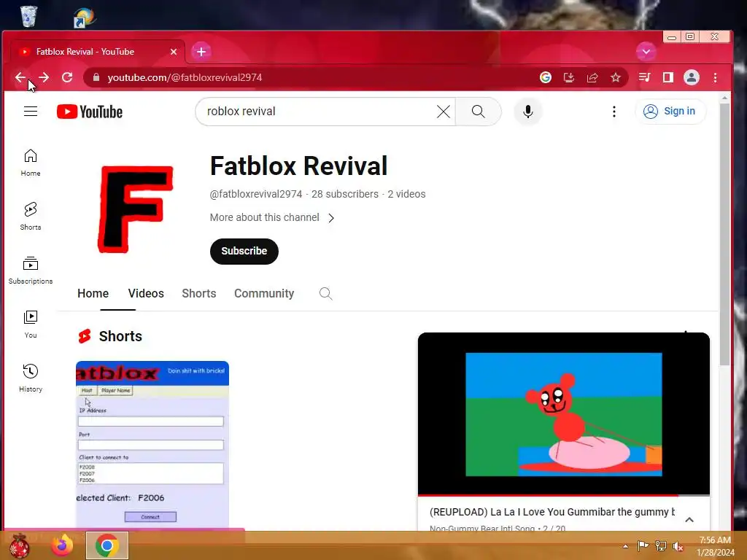
Task: Open Chrome's three-dot menu
Action: (715, 77)
